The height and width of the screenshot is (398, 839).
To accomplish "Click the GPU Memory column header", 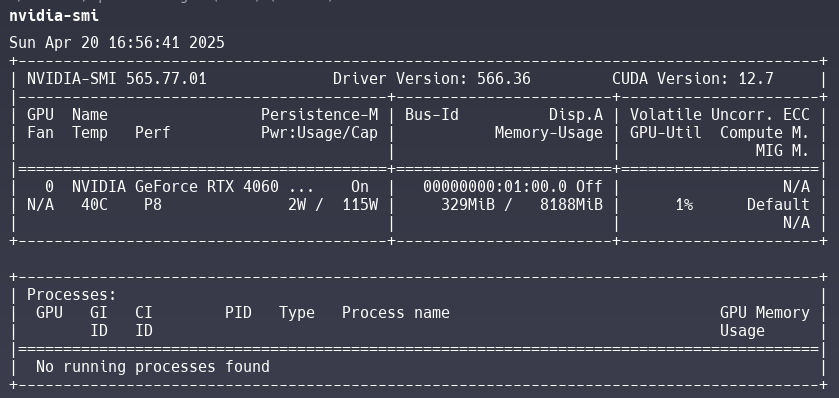I will [x=765, y=313].
